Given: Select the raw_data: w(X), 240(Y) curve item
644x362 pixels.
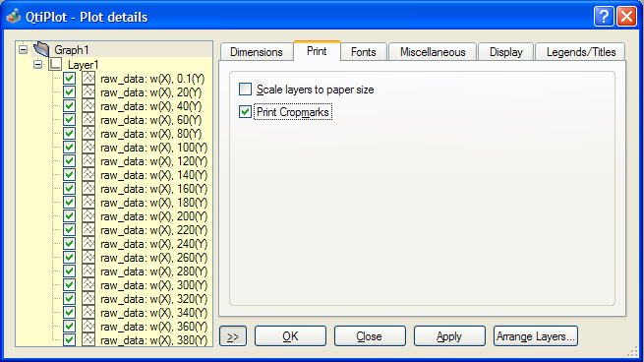Looking at the screenshot, I should (x=154, y=244).
